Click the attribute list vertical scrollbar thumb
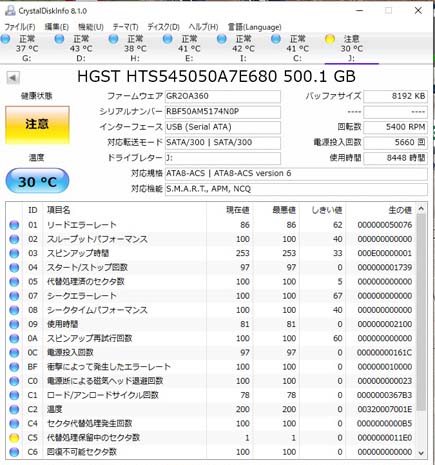The width and height of the screenshot is (435, 465). 421,312
